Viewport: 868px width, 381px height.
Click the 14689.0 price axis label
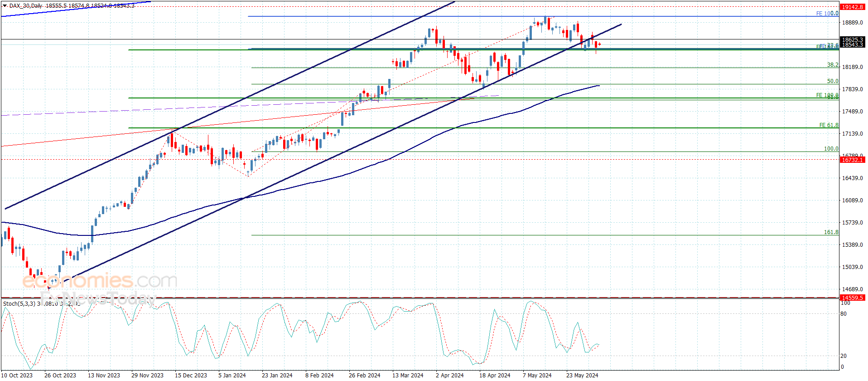click(x=852, y=289)
